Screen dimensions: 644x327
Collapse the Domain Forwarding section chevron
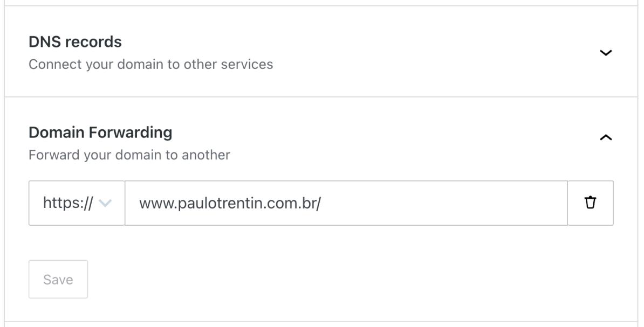[606, 138]
